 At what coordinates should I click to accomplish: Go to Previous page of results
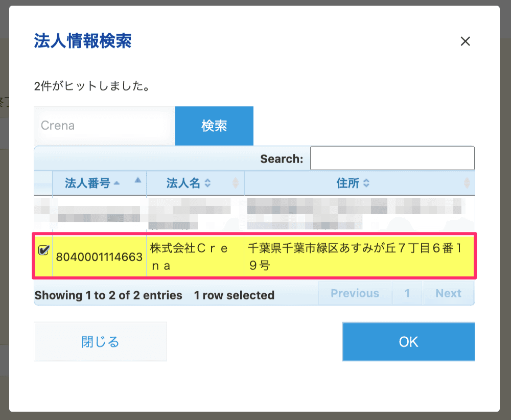[x=355, y=293]
